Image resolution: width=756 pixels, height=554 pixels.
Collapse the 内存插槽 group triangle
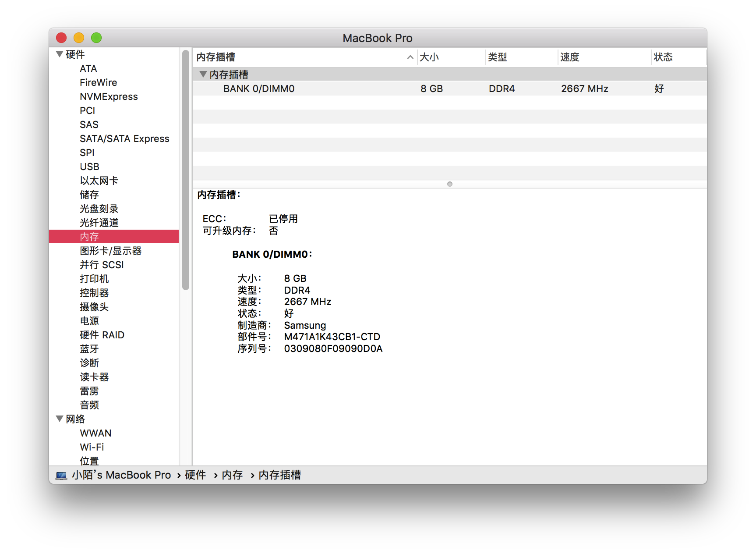203,75
